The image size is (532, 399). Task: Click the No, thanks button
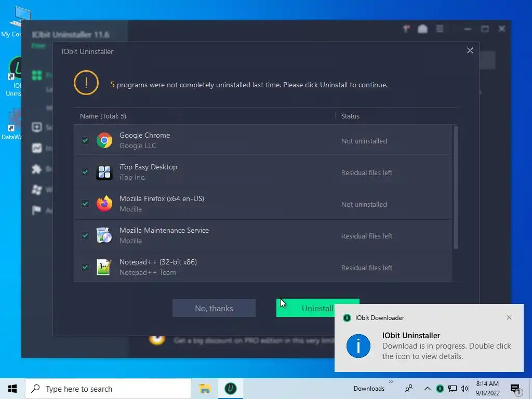(x=214, y=308)
